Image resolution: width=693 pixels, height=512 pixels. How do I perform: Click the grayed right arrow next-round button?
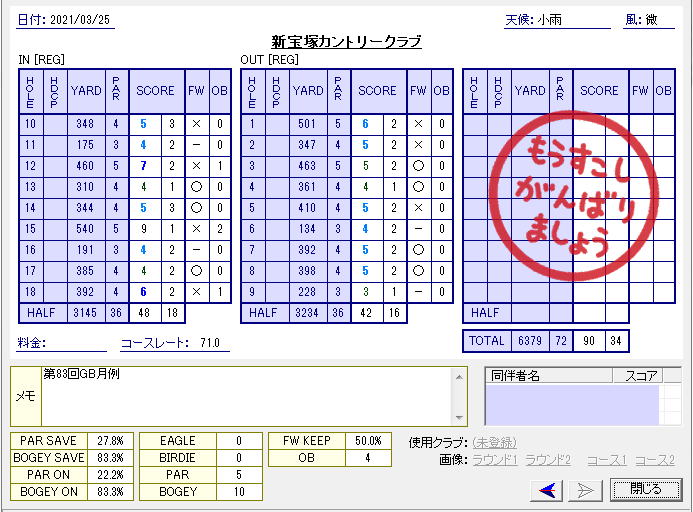tap(585, 489)
